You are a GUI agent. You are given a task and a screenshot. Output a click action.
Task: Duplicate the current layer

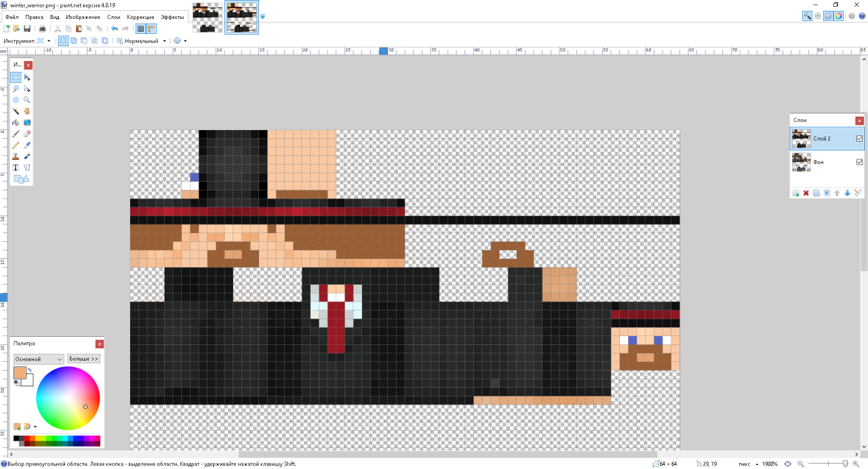pos(816,193)
